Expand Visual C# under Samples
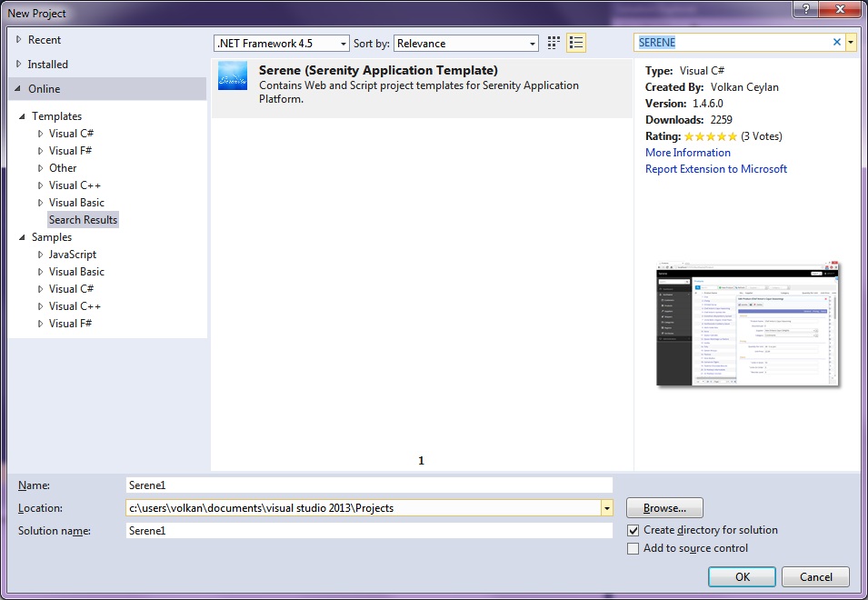The height and width of the screenshot is (600, 868). pyautogui.click(x=40, y=289)
